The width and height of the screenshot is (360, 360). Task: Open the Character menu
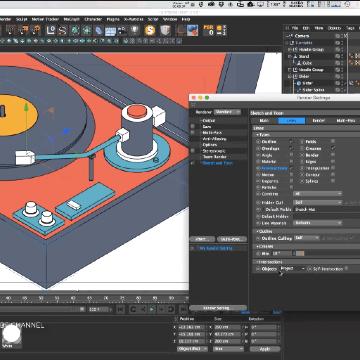click(93, 19)
